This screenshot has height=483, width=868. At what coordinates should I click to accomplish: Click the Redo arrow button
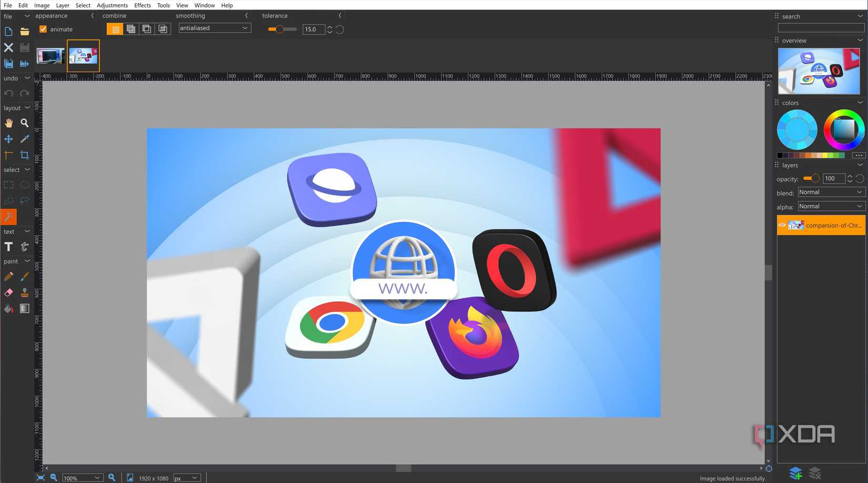24,93
